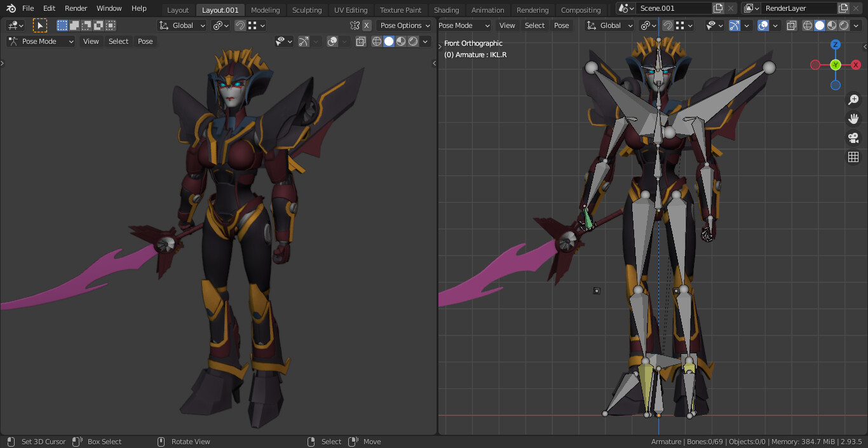Switch to Material Preview shading mode
The width and height of the screenshot is (868, 448).
[831, 25]
